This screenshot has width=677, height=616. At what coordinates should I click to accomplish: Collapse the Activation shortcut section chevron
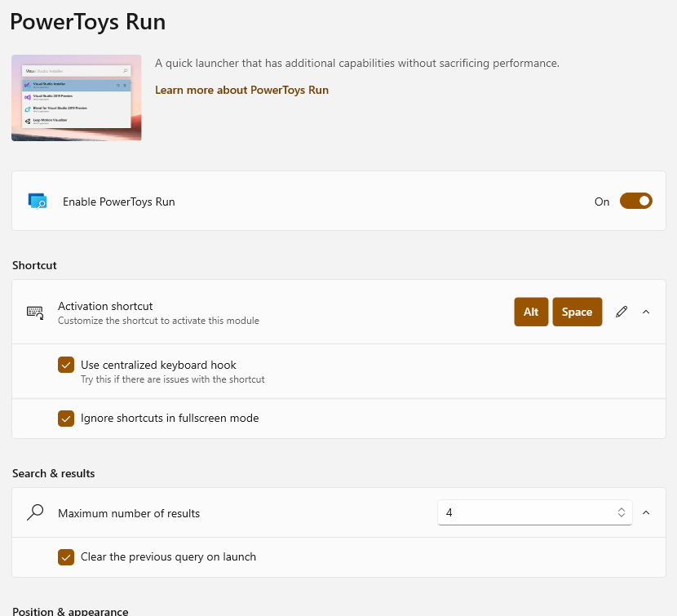[646, 312]
